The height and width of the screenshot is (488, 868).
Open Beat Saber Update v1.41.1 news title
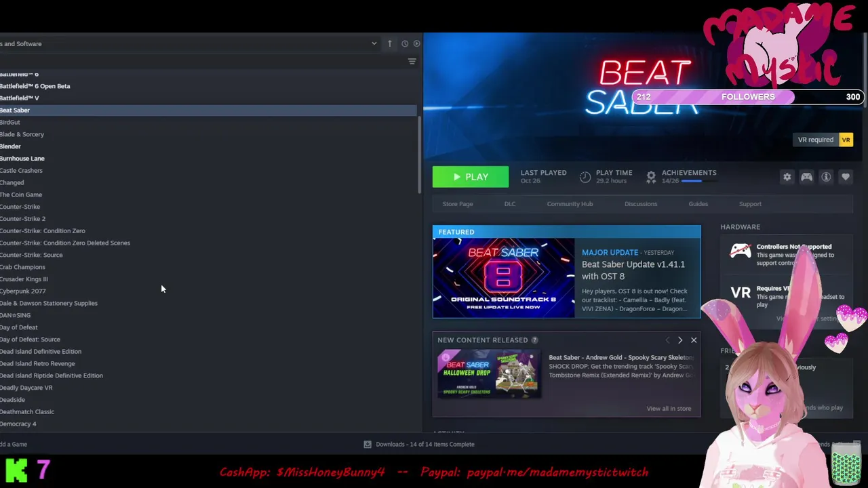(633, 270)
